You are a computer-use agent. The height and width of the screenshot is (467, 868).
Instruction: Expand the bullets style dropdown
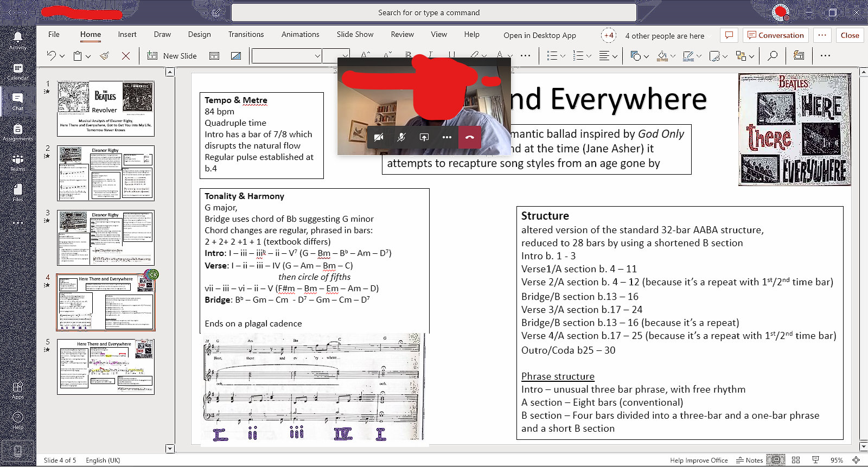coord(563,56)
